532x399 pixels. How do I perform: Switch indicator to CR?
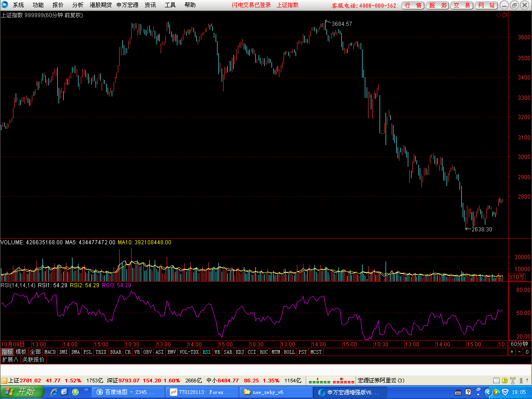[x=127, y=352]
